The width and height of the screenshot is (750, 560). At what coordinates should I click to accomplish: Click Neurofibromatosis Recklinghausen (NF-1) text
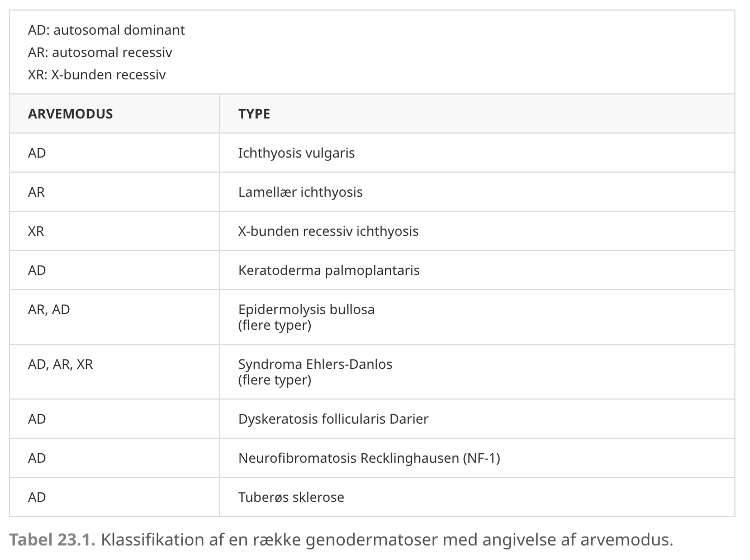click(x=369, y=458)
